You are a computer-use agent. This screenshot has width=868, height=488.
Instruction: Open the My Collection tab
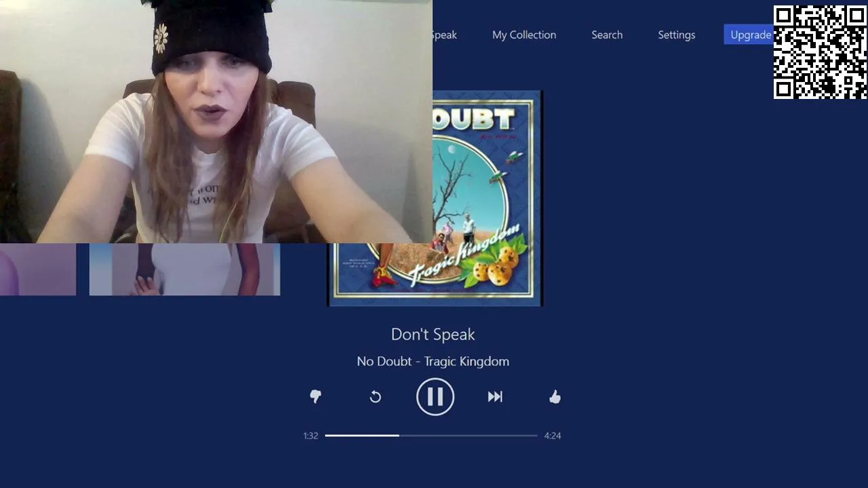coord(524,35)
